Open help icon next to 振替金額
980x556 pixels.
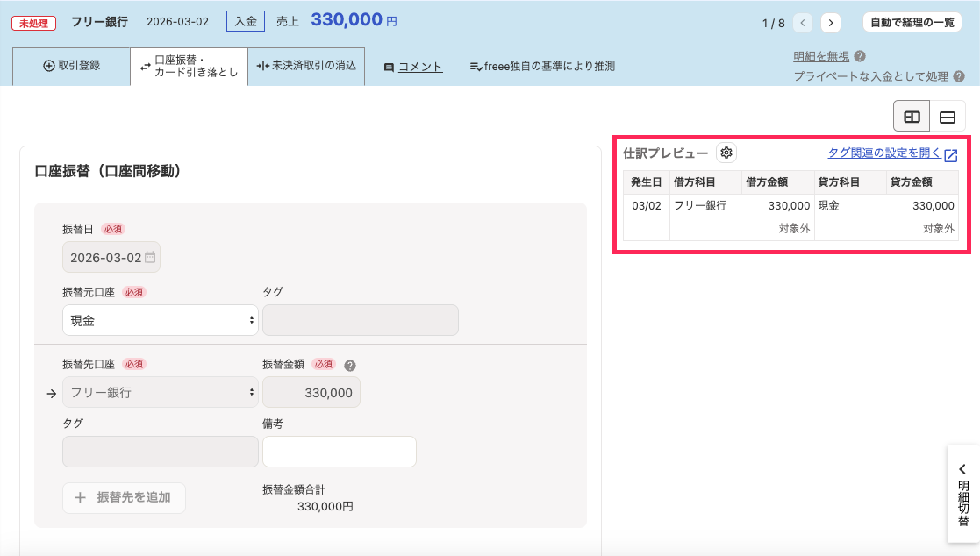350,366
